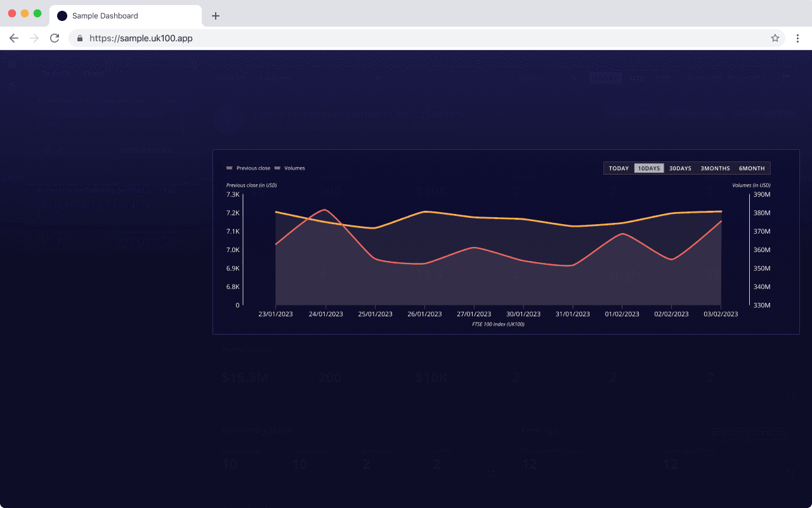Click the 23/01/2023 date label
This screenshot has height=508, width=812.
pos(276,314)
